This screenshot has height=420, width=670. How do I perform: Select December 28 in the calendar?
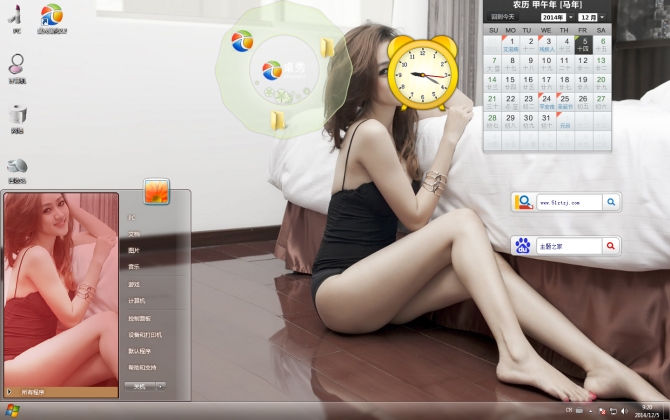click(493, 121)
